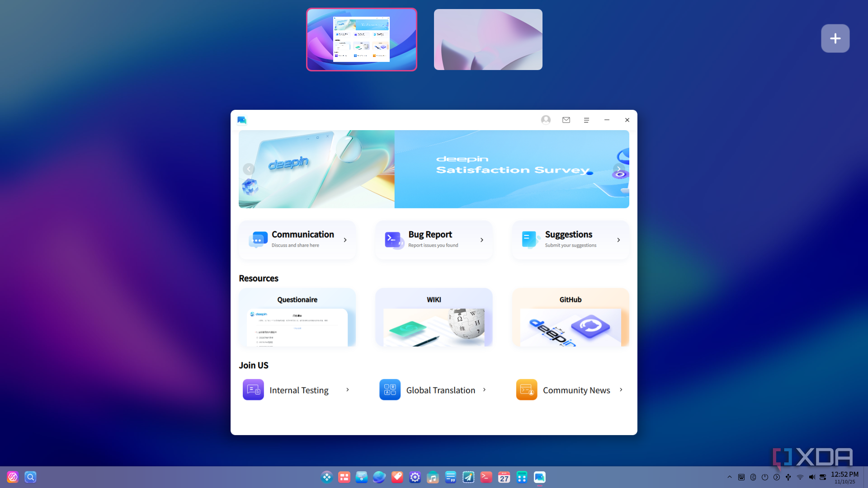Open the Wi-Fi network tray icon

pos(800,477)
